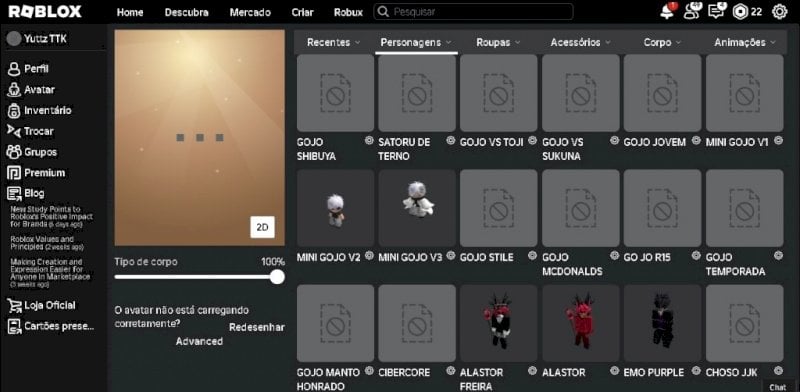Click the Advanced link
This screenshot has height=392, width=800.
(199, 341)
